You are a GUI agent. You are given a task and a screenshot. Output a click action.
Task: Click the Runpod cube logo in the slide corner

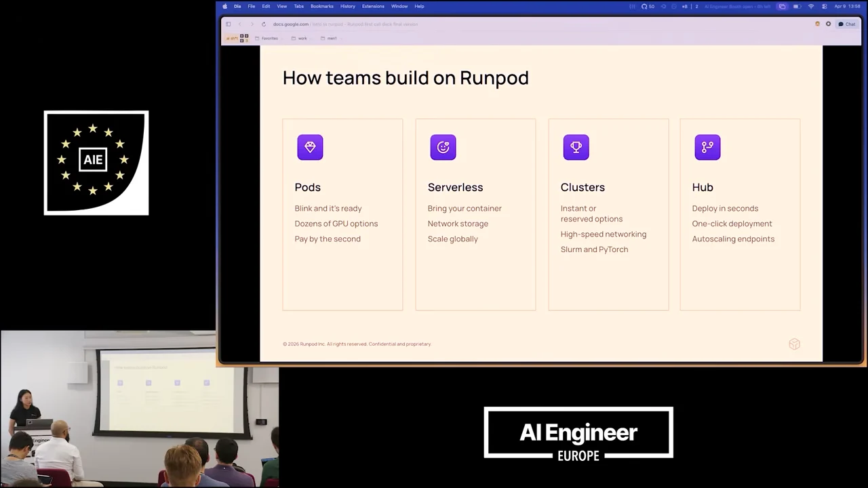point(795,344)
